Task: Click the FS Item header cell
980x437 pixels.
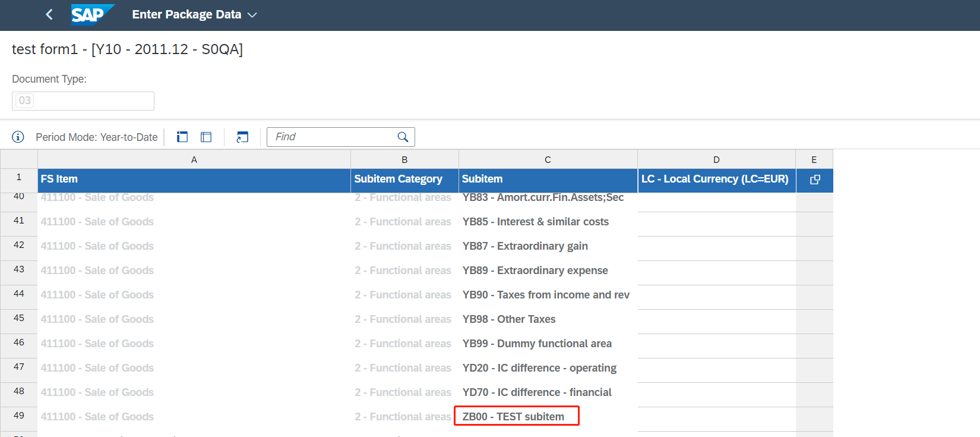Action: tap(194, 180)
